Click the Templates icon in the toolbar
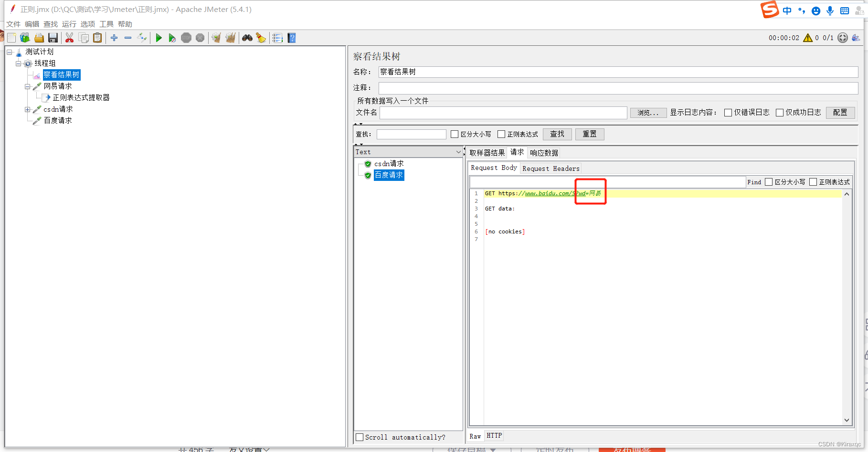 (x=25, y=38)
